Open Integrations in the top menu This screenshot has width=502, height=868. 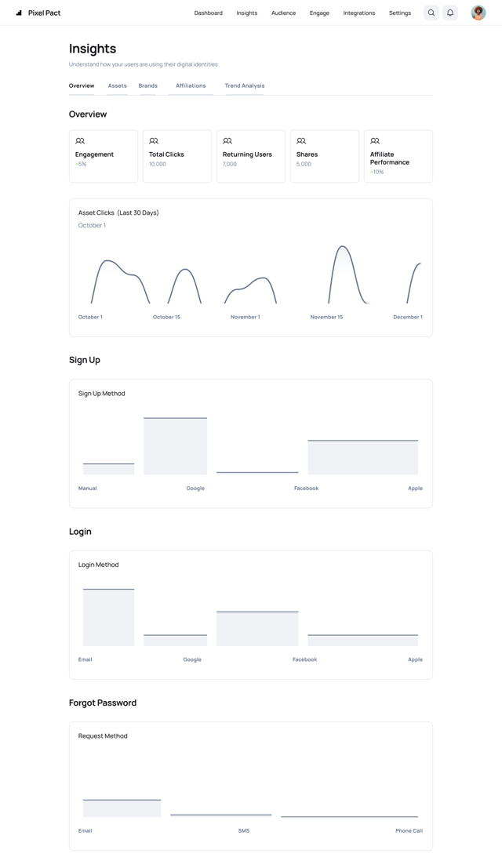(x=358, y=13)
